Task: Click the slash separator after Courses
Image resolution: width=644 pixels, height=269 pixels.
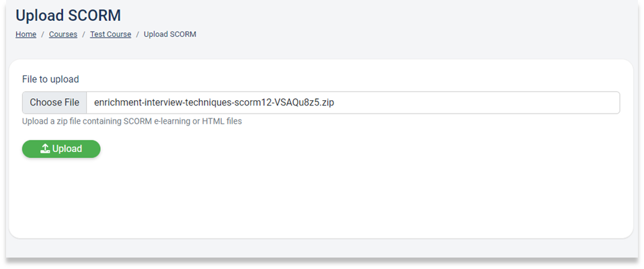Action: (x=83, y=34)
